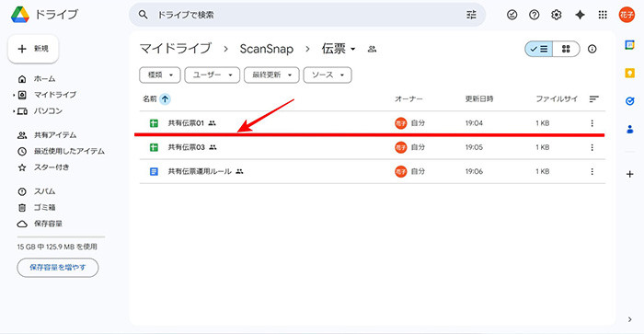Open the Gemini sparkle icon
The height and width of the screenshot is (334, 644).
click(x=580, y=15)
